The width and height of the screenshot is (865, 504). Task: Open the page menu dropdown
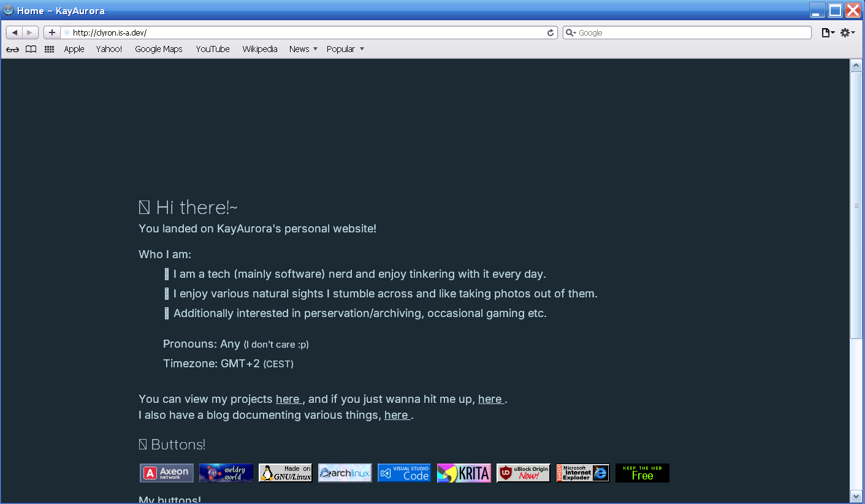click(828, 33)
